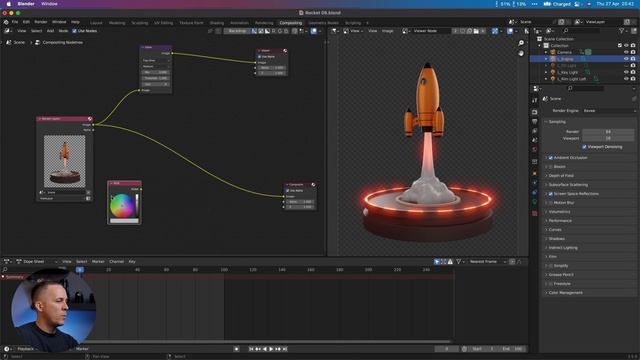Open the Dope Sheet Marker menu
This screenshot has width=640, height=360.
[x=98, y=262]
